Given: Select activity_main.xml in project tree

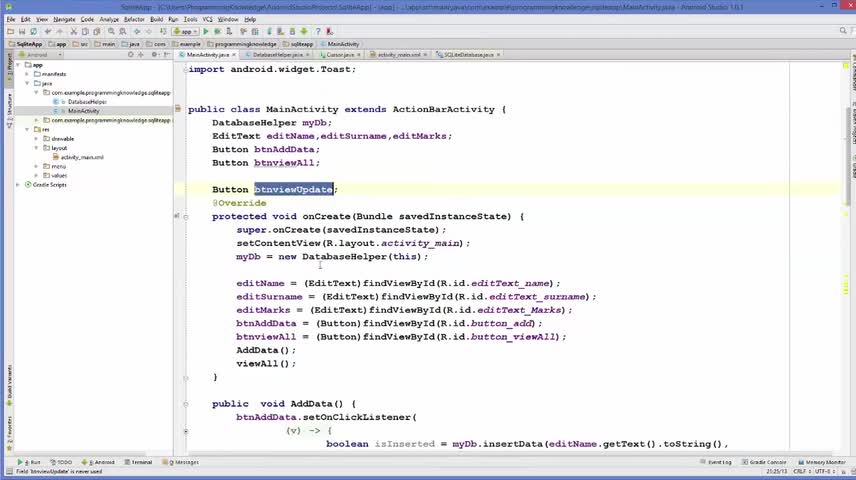Looking at the screenshot, I should tap(82, 157).
